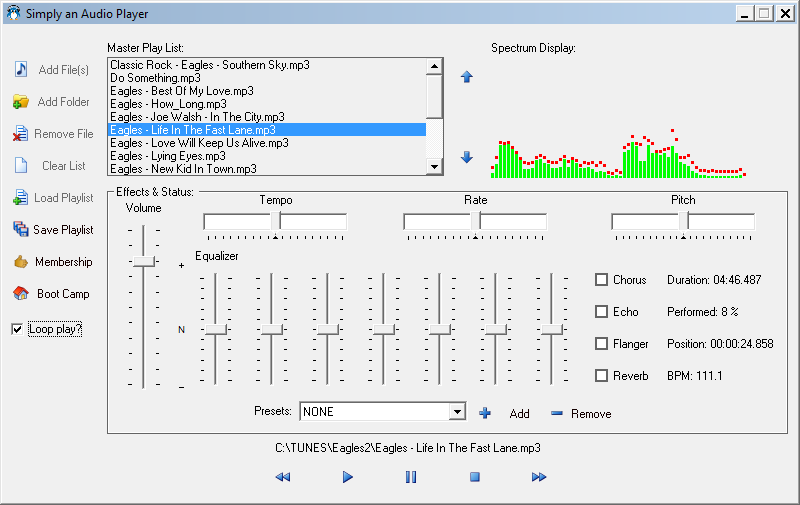
Task: Click the Remove File icon
Action: [20, 134]
